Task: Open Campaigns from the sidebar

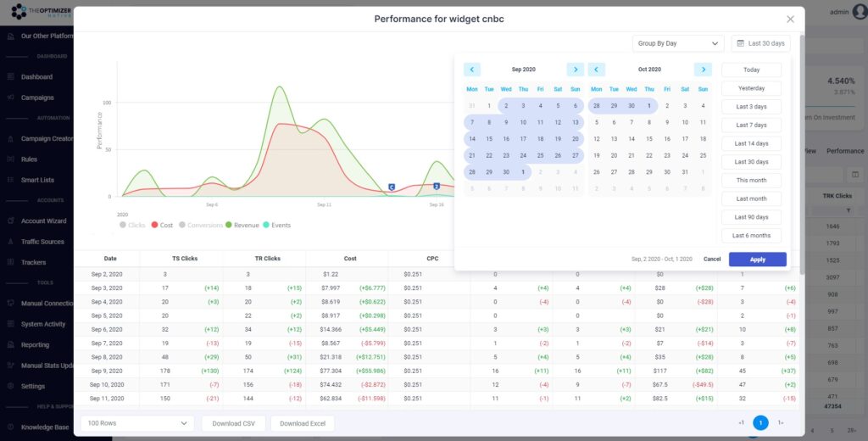Action: (37, 98)
